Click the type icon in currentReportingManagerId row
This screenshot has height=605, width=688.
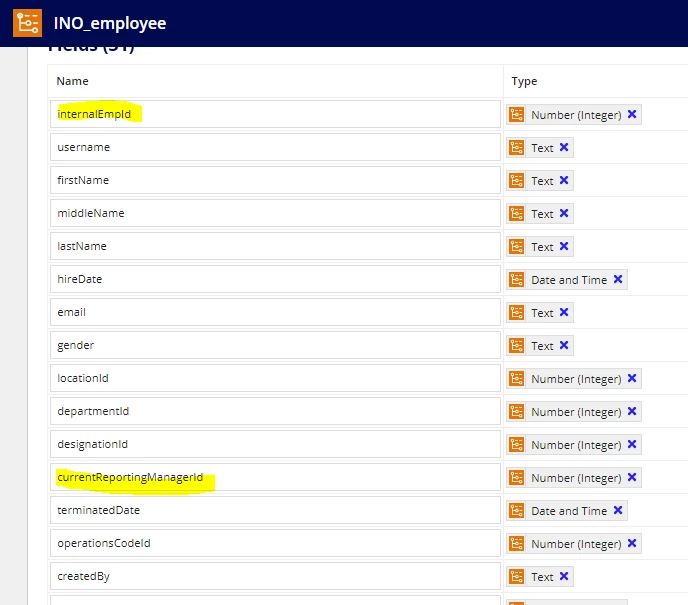pyautogui.click(x=516, y=477)
